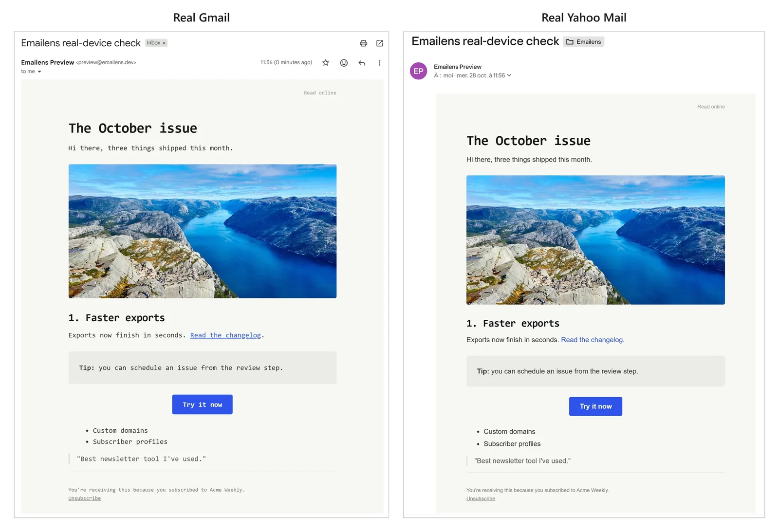Click the quote 'Best newsletter tool' in Yahoo
This screenshot has height=532, width=779.
click(522, 461)
